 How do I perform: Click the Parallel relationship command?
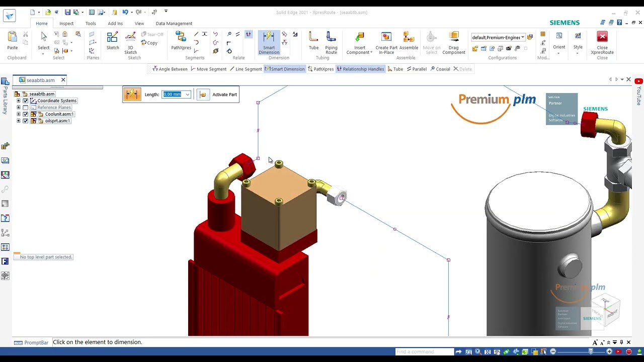[416, 69]
